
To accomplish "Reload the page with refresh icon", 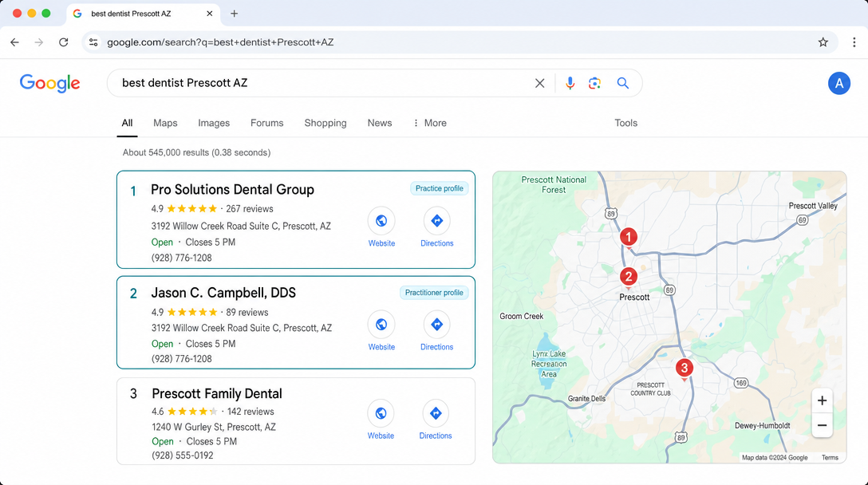I will [64, 42].
